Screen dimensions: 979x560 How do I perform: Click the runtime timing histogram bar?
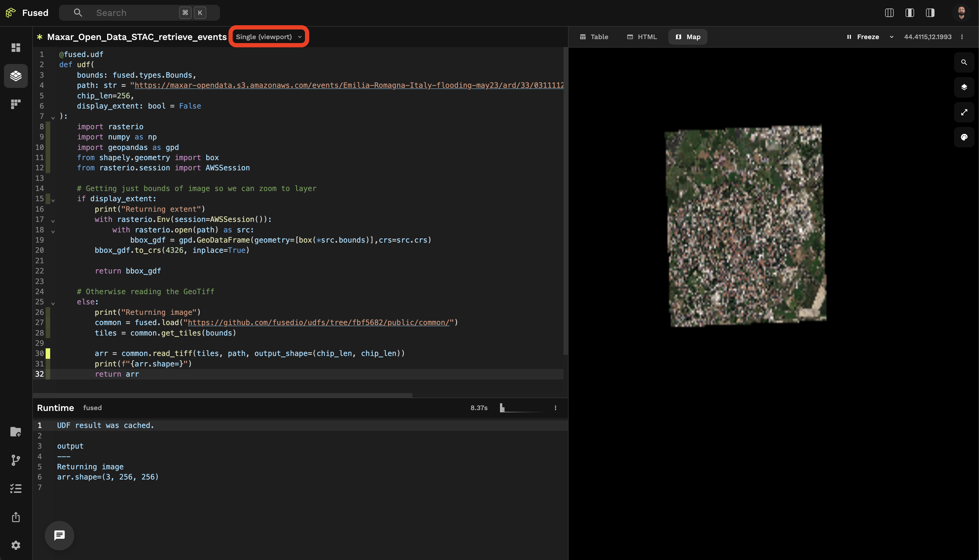click(x=502, y=408)
